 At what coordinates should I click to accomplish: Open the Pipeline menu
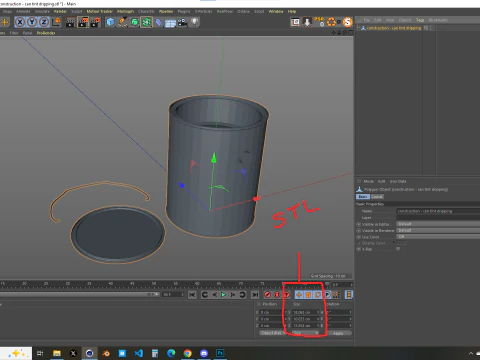[166, 11]
